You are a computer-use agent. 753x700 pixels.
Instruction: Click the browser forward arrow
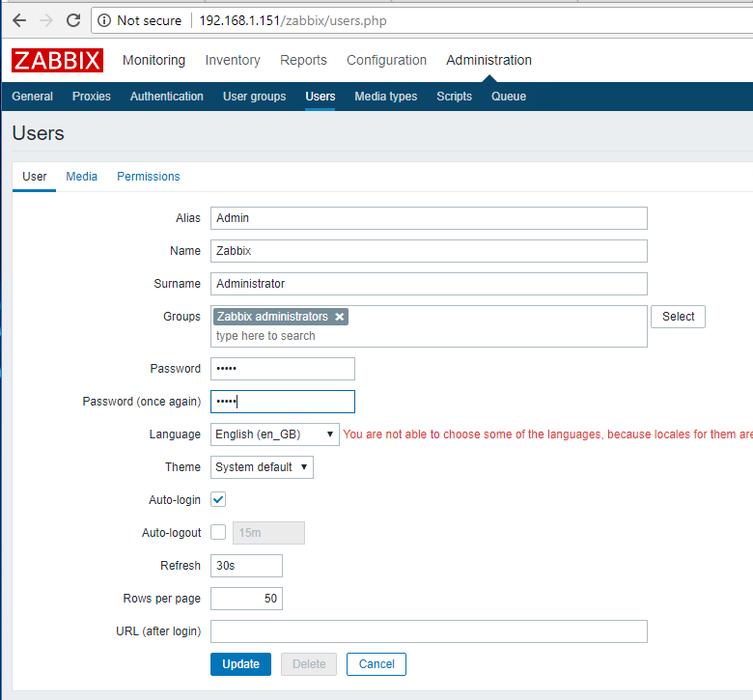pos(46,20)
